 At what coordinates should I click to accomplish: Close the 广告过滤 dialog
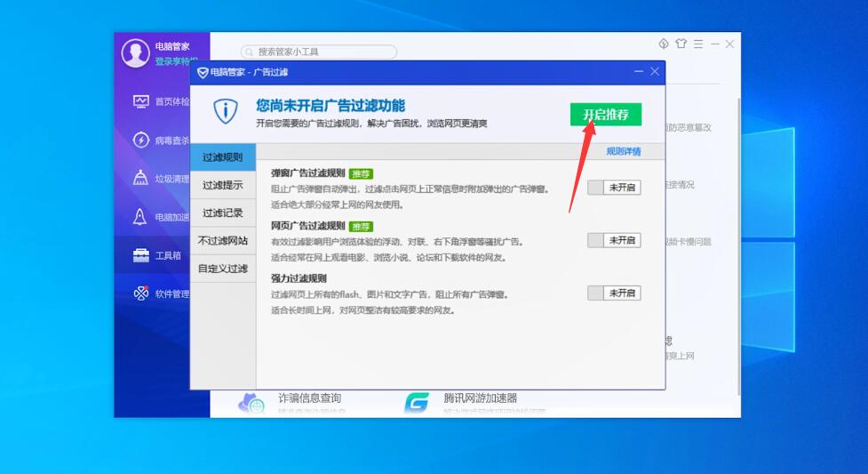[655, 71]
